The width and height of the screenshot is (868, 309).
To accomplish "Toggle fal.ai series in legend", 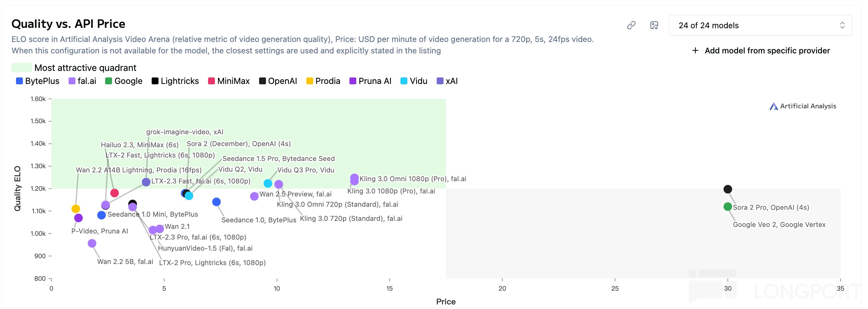I will (x=82, y=81).
